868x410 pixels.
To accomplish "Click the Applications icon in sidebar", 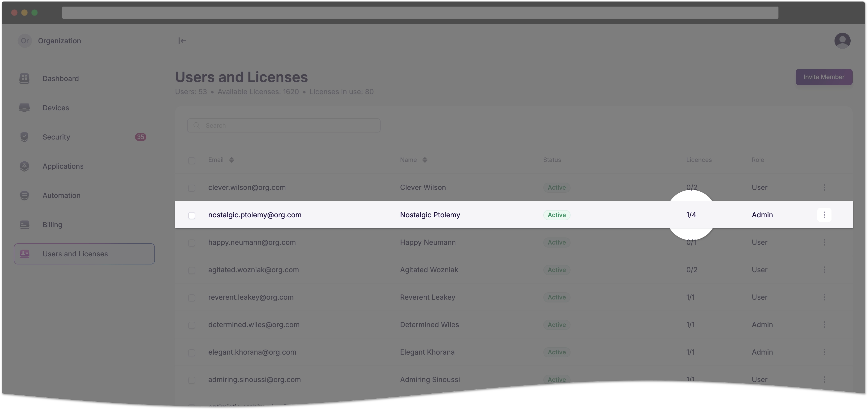I will tap(24, 166).
